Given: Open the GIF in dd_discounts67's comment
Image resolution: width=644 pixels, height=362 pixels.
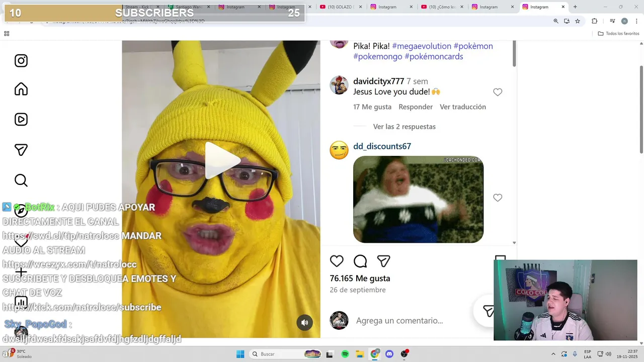Looking at the screenshot, I should 418,199.
